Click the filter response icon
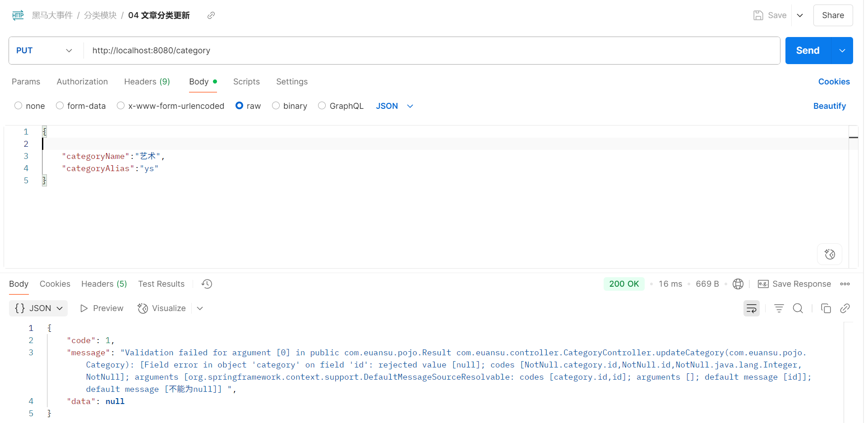The width and height of the screenshot is (868, 423). pyautogui.click(x=779, y=308)
